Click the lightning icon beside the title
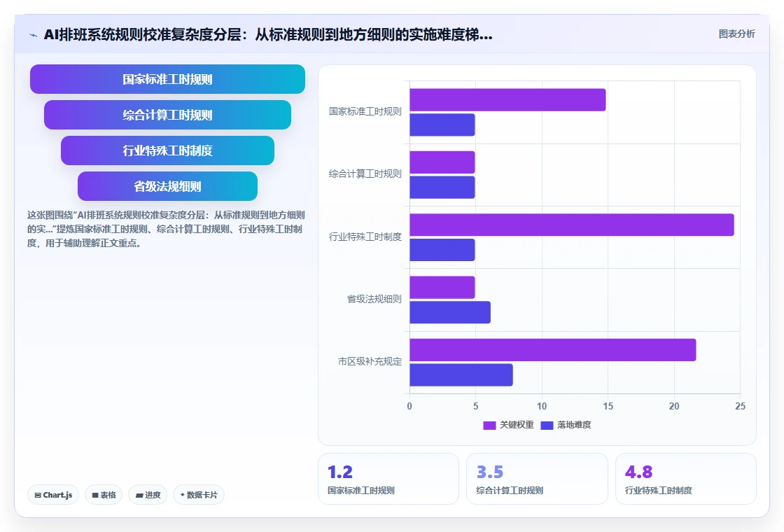This screenshot has width=784, height=532. click(34, 35)
